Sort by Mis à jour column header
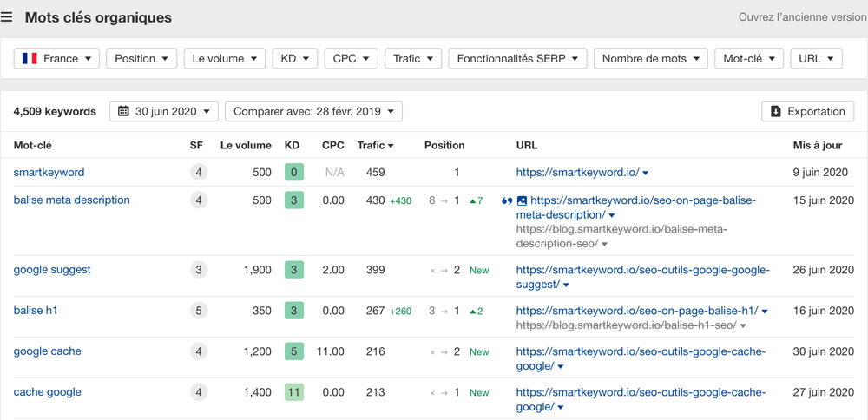The image size is (868, 420). pos(818,146)
